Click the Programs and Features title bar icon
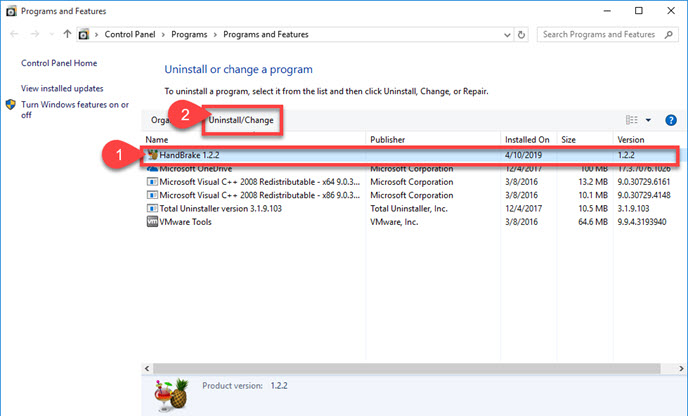This screenshot has width=688, height=416. point(11,11)
